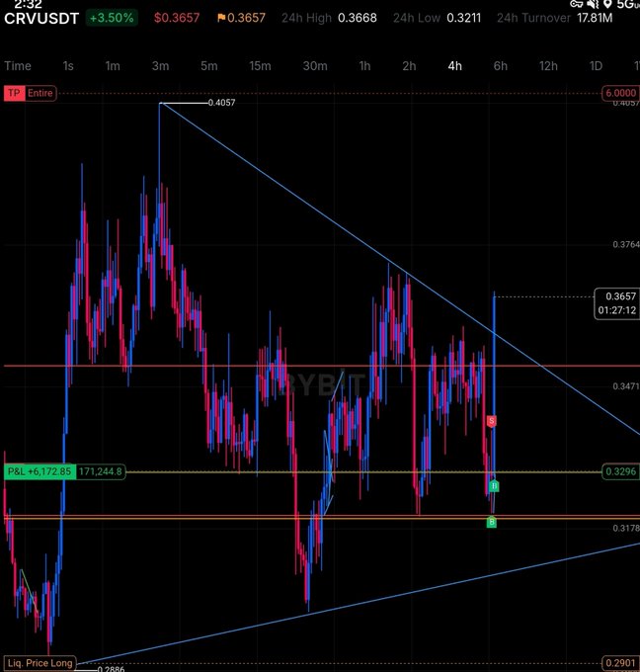The image size is (640, 672).
Task: Tap the muted sound status icon
Action: [x=593, y=4]
